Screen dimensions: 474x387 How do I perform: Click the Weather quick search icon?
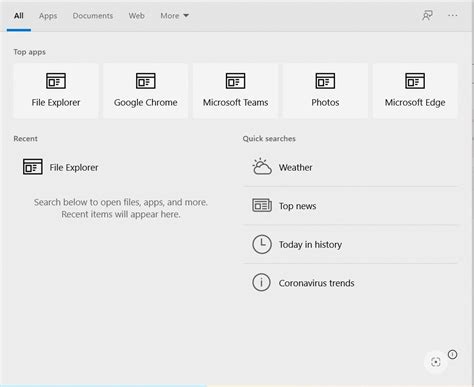262,167
